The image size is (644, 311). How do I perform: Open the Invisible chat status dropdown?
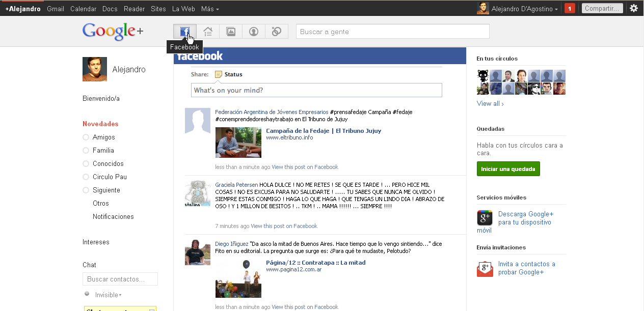click(x=108, y=295)
